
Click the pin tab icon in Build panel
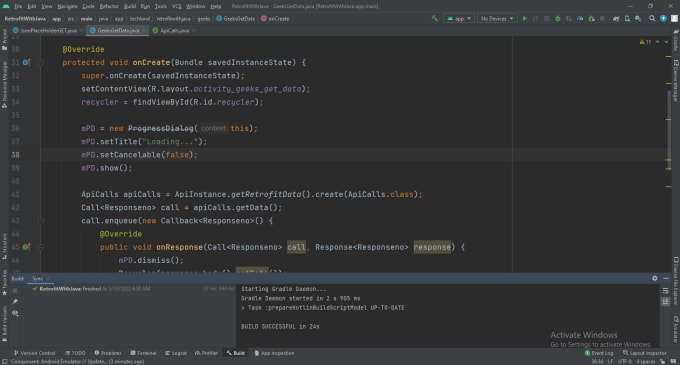point(15,301)
